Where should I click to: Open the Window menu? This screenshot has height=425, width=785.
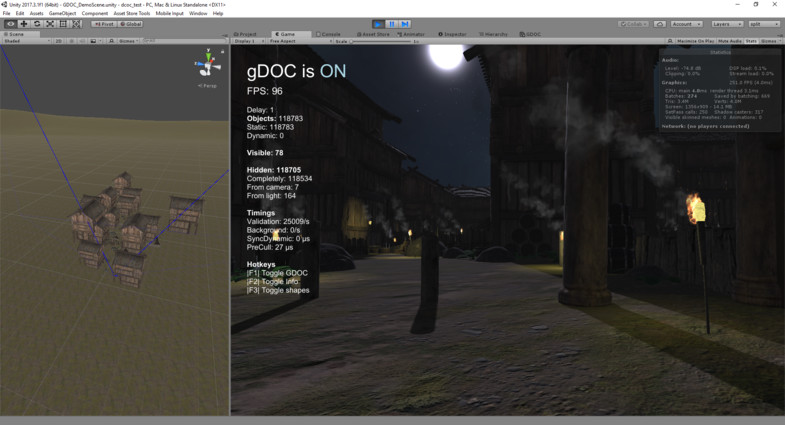click(198, 14)
